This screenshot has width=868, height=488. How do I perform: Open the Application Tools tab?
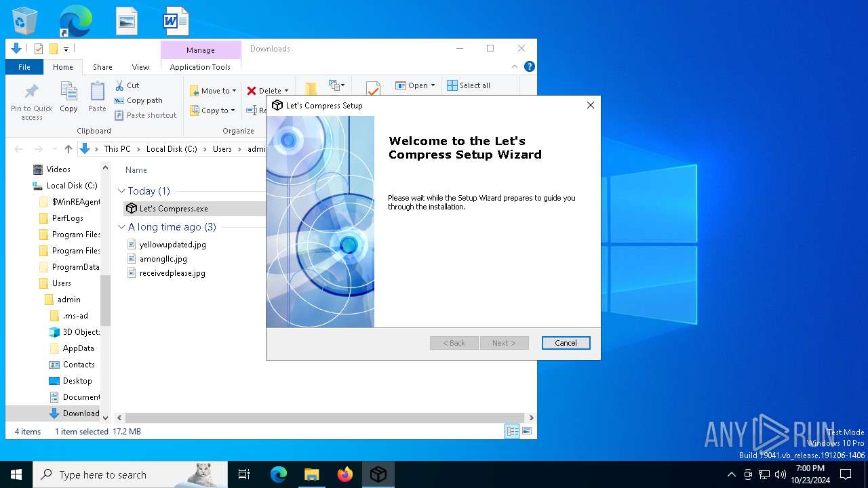(200, 67)
